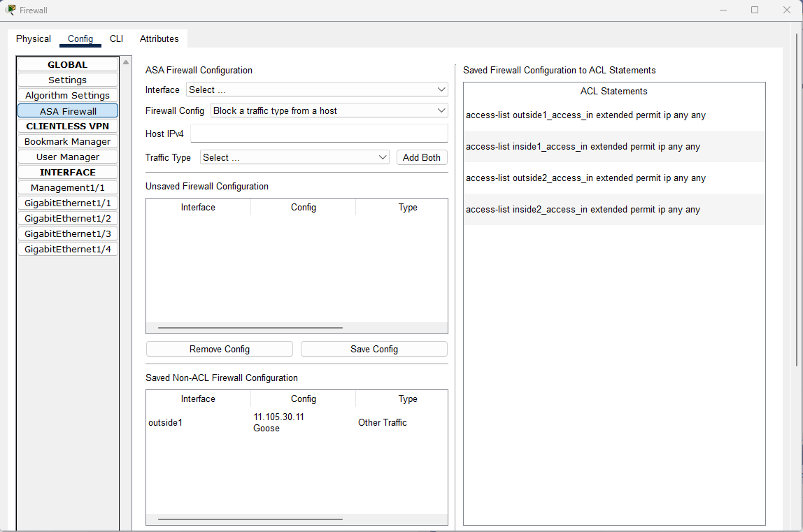The image size is (803, 532).
Task: Click the Host IPv4 input field
Action: click(319, 133)
